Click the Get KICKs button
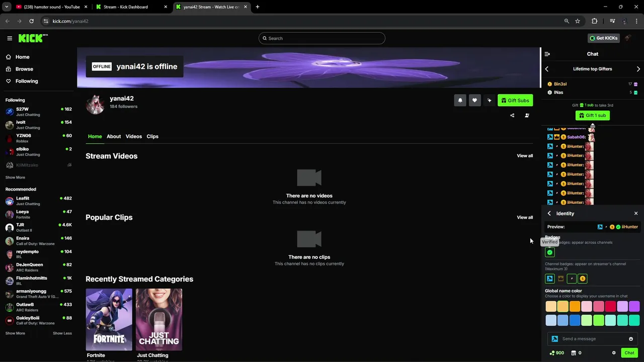This screenshot has height=362, width=644. pos(604,38)
